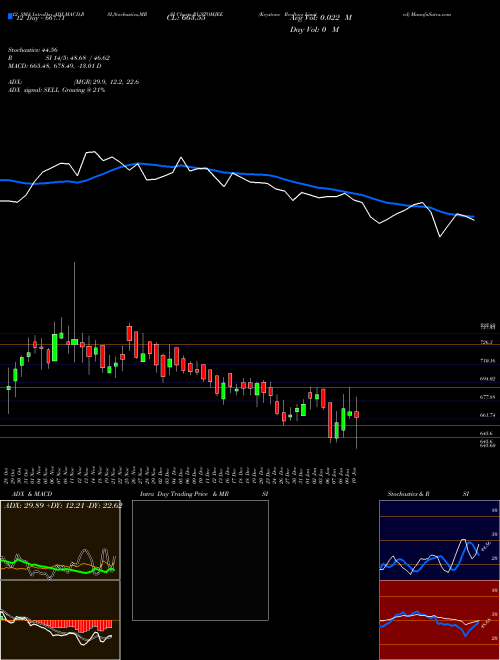The width and height of the screenshot is (500, 660).
Task: Open the ADX indicator mini chart
Action: 60,540
